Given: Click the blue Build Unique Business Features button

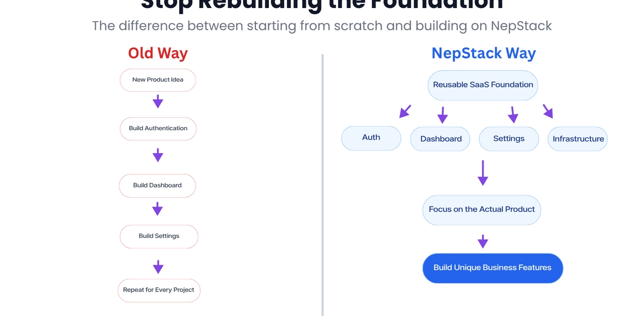Looking at the screenshot, I should click(493, 268).
